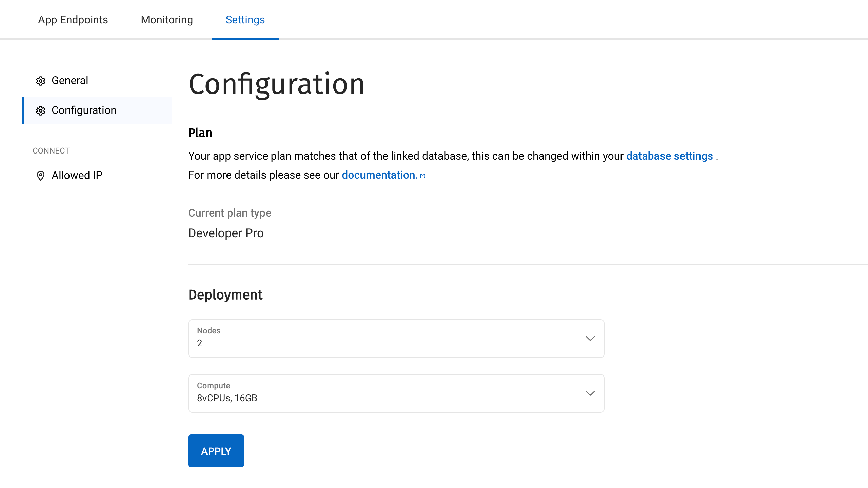The height and width of the screenshot is (488, 868).
Task: Click the gear icon beside General
Action: pyautogui.click(x=40, y=81)
